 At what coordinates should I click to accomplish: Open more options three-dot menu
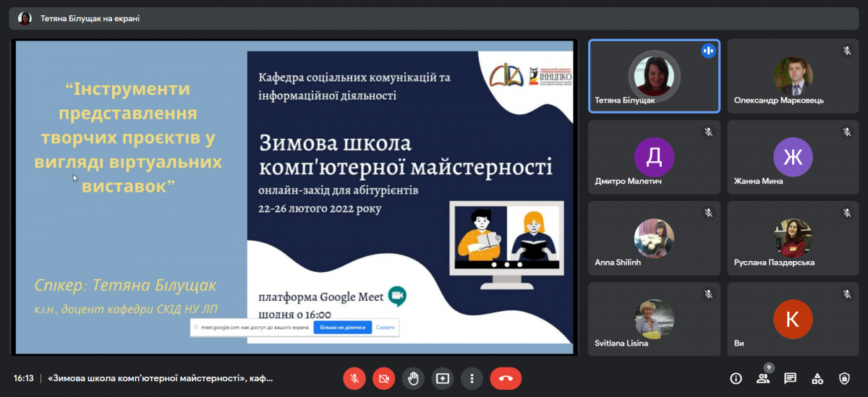pos(472,378)
